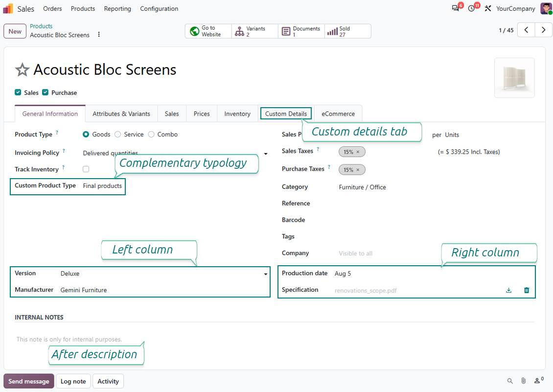Show Invoicing Policy help tooltip
553x392 pixels.
[64, 151]
